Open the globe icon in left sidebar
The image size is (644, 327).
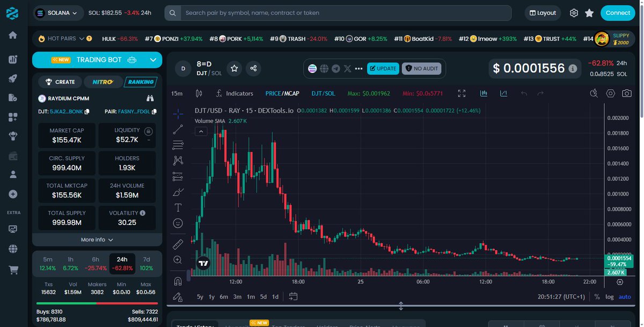coord(13,249)
